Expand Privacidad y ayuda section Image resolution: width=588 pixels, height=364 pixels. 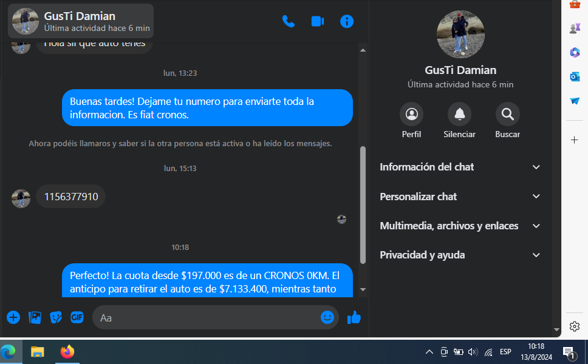460,255
